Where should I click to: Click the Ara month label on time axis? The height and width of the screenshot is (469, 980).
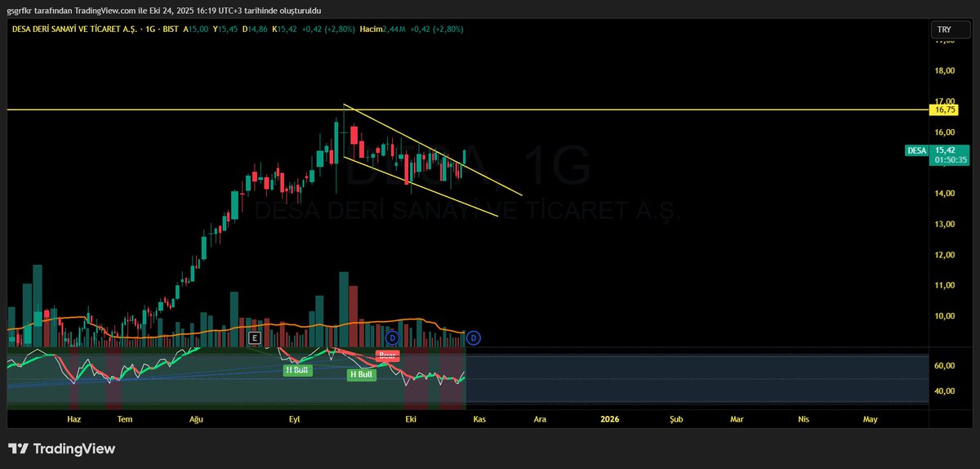coord(540,419)
